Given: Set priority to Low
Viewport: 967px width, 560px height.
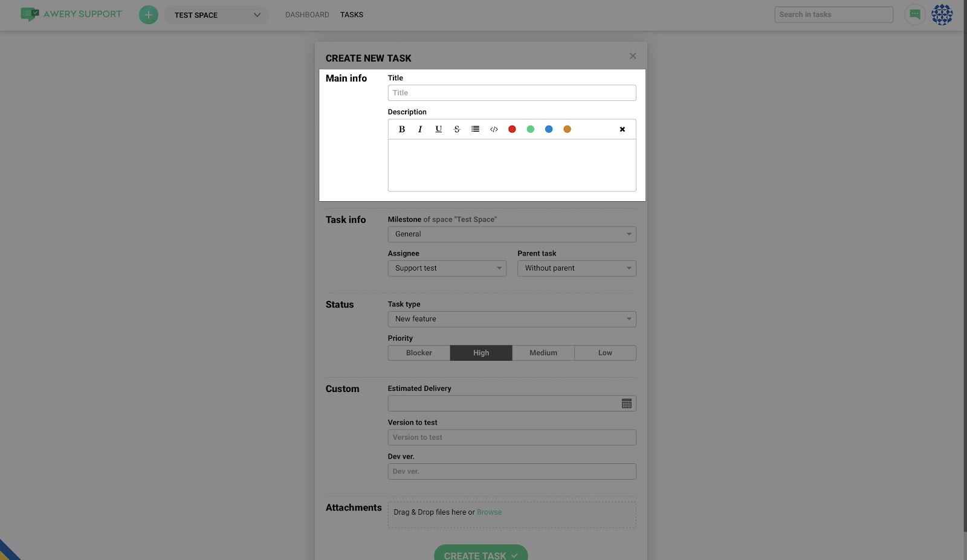Looking at the screenshot, I should click(605, 353).
